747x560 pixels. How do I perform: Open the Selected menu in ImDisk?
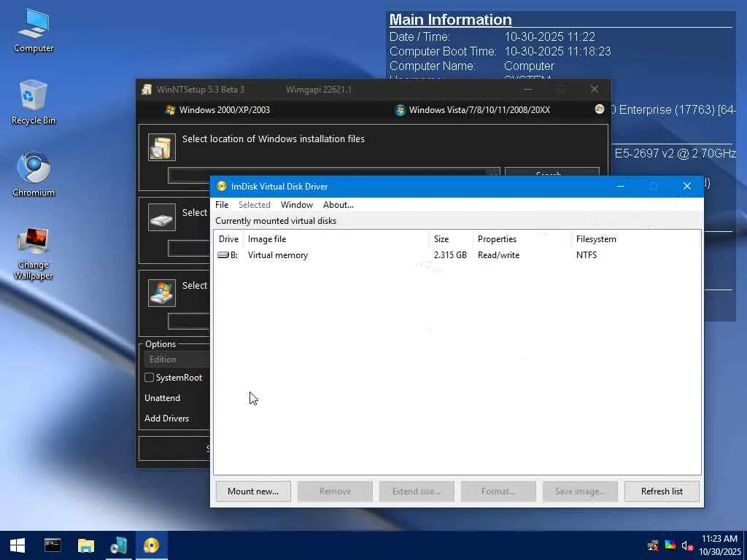tap(255, 205)
